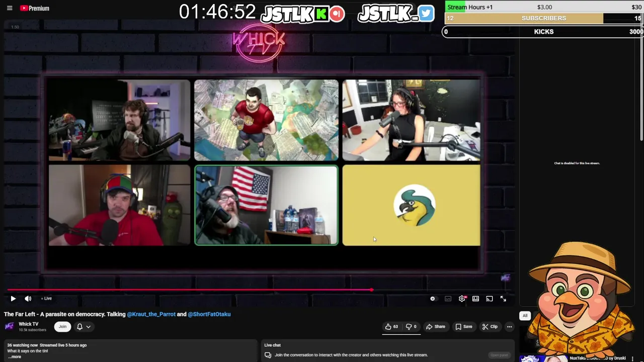Cast video with Play on TV icon
This screenshot has height=362, width=644.
[x=489, y=299]
